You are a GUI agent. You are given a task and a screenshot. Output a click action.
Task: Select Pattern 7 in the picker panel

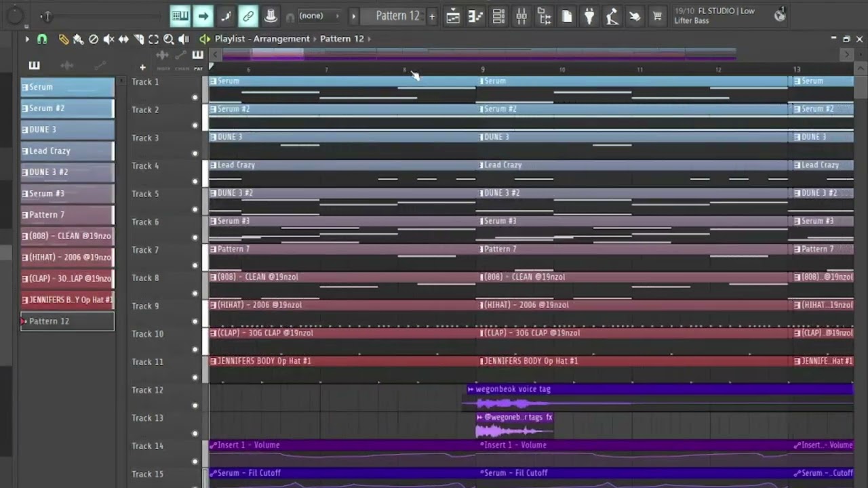[67, 215]
